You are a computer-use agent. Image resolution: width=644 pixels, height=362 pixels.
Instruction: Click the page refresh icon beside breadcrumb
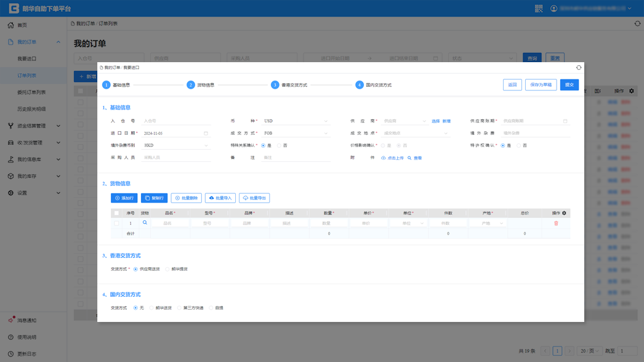(x=637, y=23)
